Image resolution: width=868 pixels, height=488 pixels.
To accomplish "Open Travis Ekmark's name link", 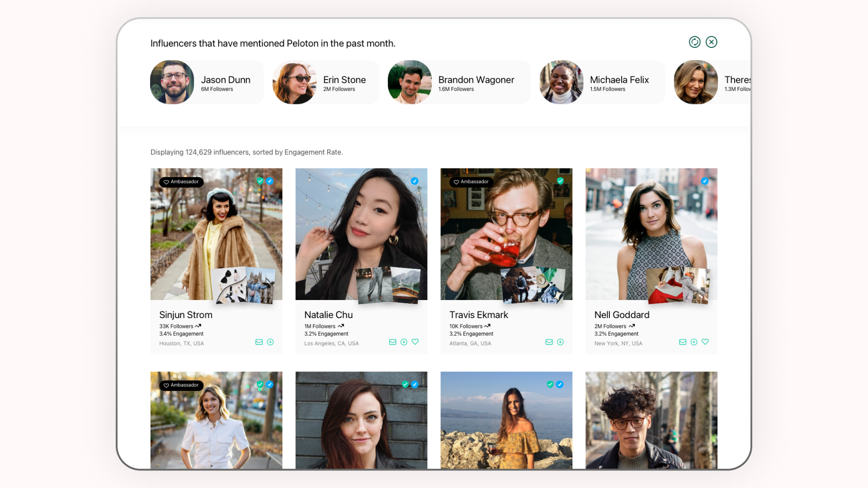I will 479,315.
